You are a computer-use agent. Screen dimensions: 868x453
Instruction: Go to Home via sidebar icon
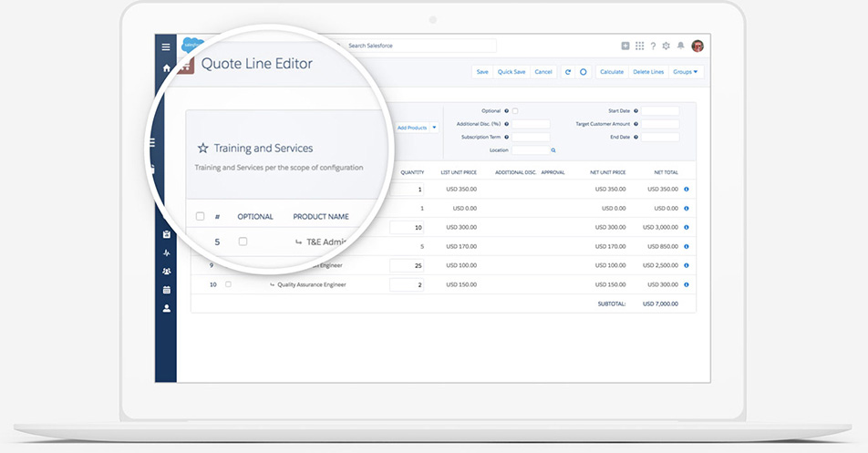[x=166, y=68]
